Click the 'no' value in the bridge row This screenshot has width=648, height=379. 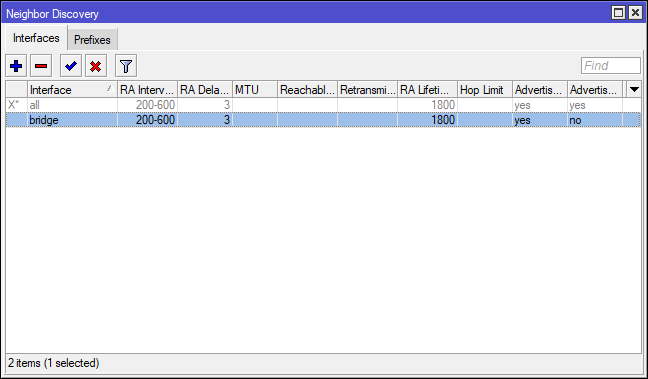575,120
